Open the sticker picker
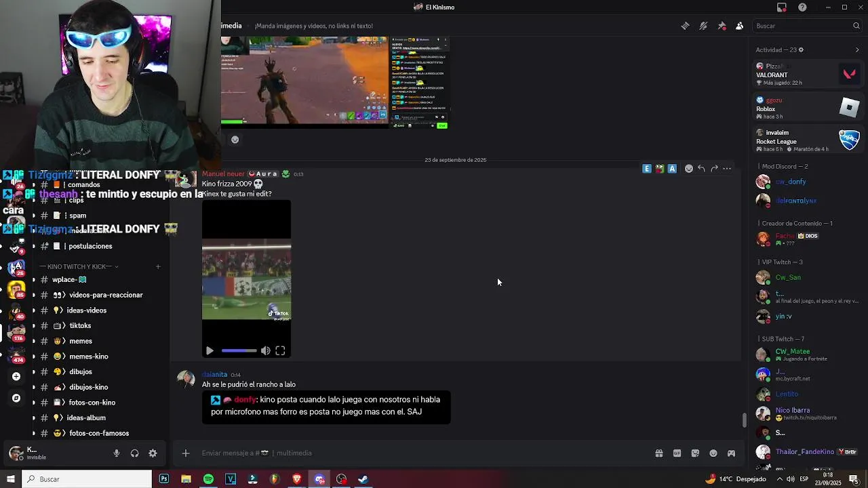 [x=695, y=453]
